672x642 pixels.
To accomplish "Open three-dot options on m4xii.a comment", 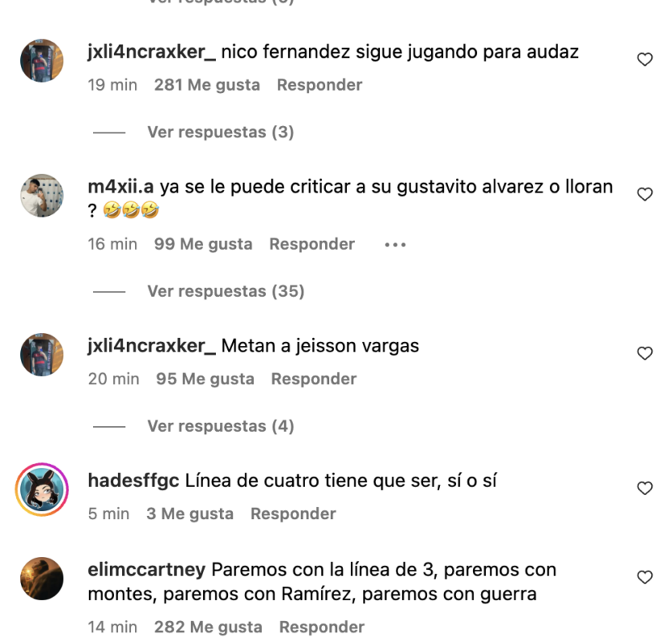I will 395,245.
